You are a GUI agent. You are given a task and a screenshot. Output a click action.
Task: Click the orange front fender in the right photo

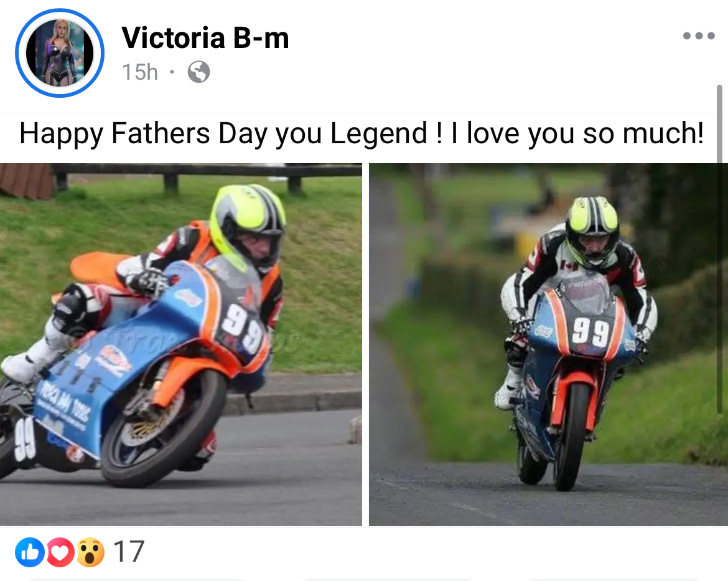point(574,397)
